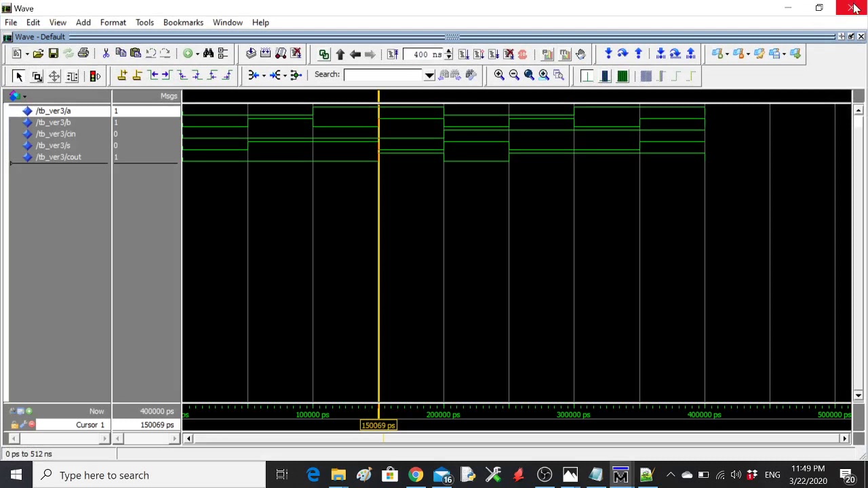Click the hand icon in the toolbar
Screen dimensions: 868x488
point(580,54)
